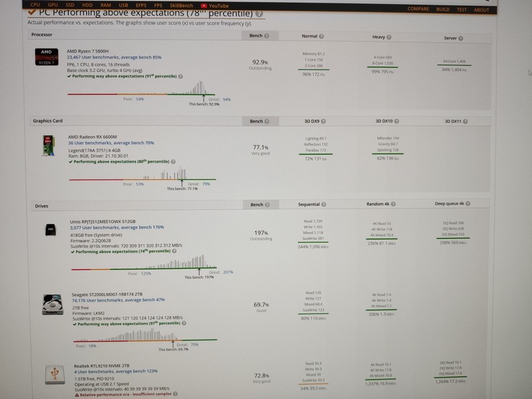532x399 pixels.
Task: Open the RAM menu item
Action: coord(106,5)
